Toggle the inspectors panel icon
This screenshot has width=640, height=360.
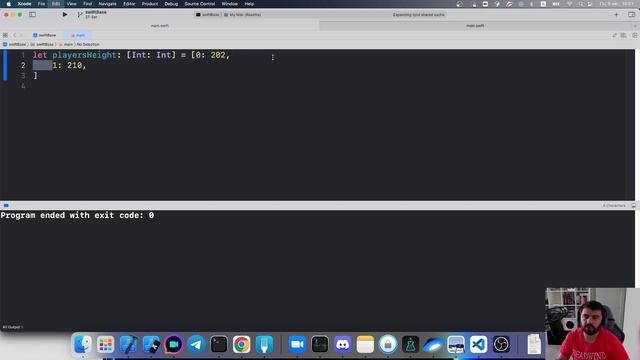[631, 14]
